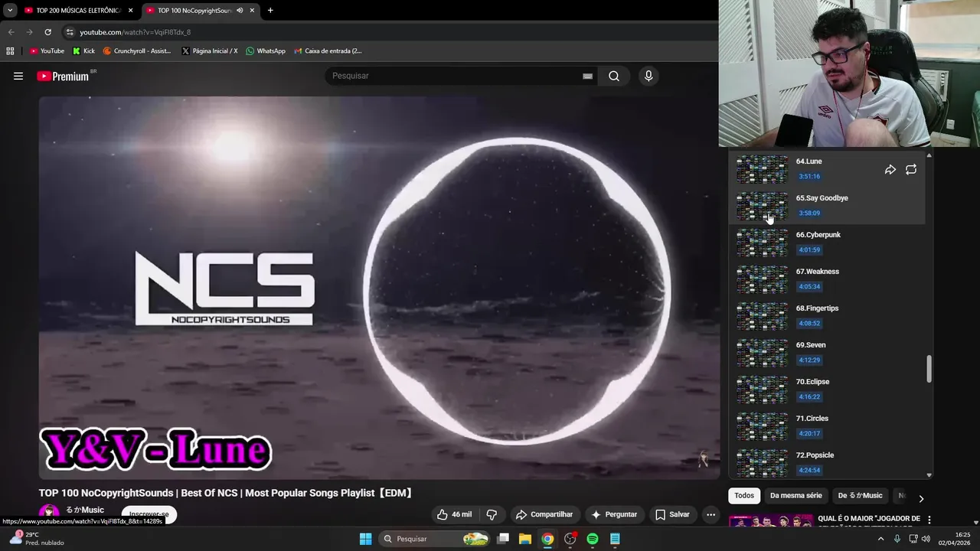The width and height of the screenshot is (980, 551).
Task: Open a new browser tab
Action: pos(270,11)
